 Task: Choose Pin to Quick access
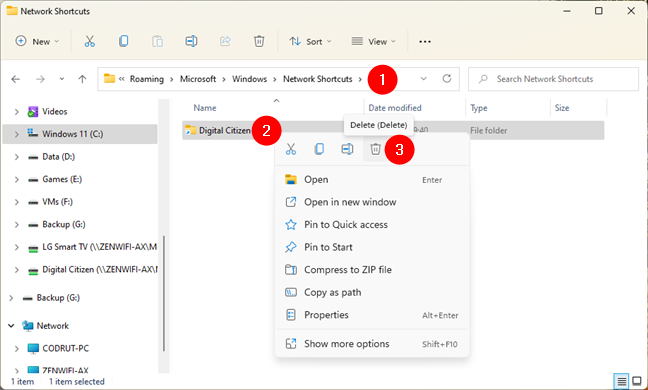pyautogui.click(x=372, y=225)
